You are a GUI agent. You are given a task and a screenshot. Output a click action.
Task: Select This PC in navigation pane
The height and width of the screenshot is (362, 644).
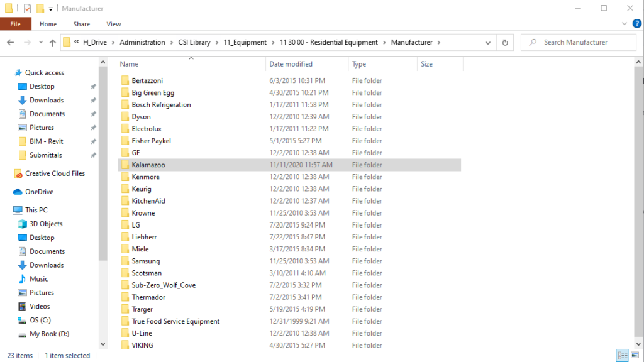click(36, 210)
